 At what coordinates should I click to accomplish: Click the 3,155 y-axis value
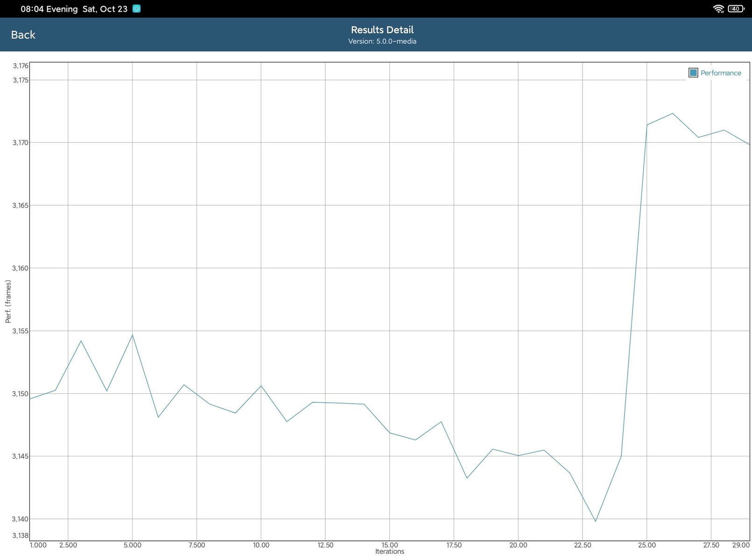coord(21,331)
